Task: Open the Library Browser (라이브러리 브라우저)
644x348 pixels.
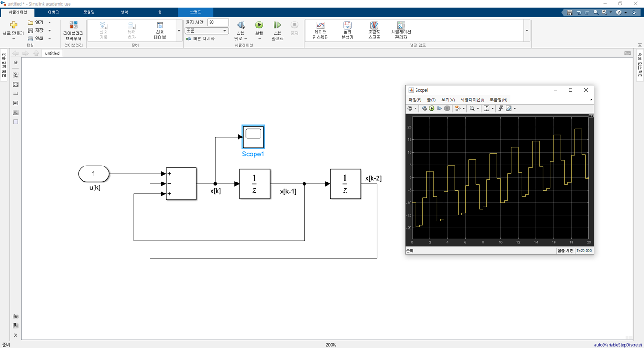Action: (x=73, y=31)
